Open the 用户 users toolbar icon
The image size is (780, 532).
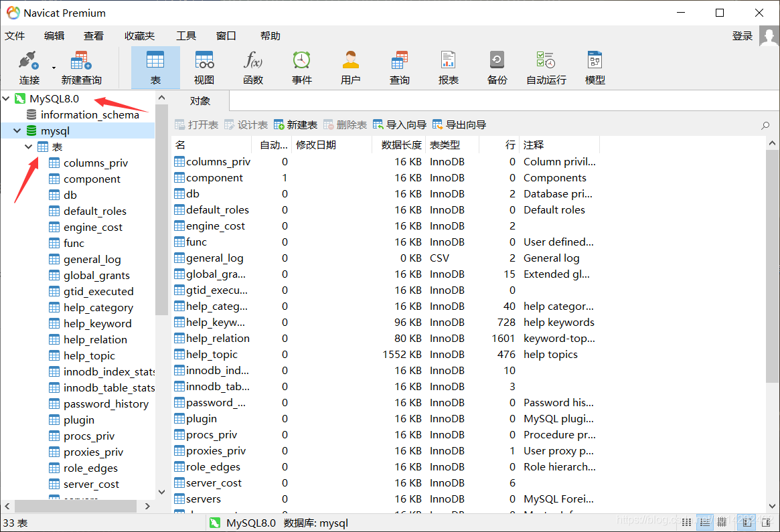point(350,68)
